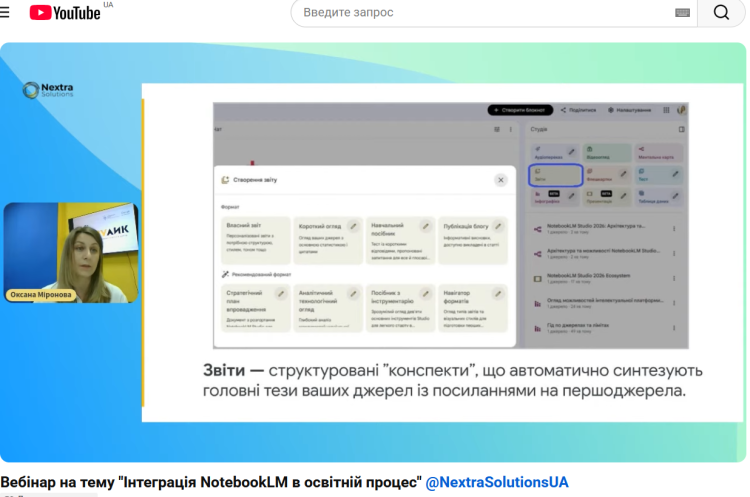Viewport: 750px width, 497px height.
Task: Click 'Поділитися' share button in NotebookLM
Action: 579,110
